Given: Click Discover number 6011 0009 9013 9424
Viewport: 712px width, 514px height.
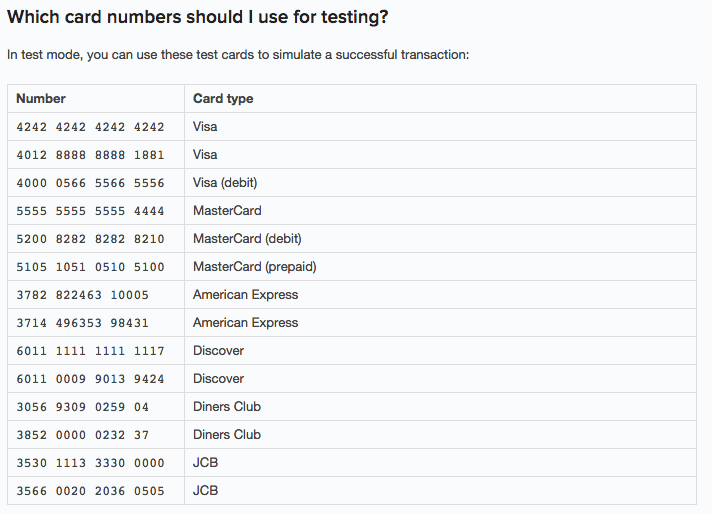Looking at the screenshot, I should point(90,379).
